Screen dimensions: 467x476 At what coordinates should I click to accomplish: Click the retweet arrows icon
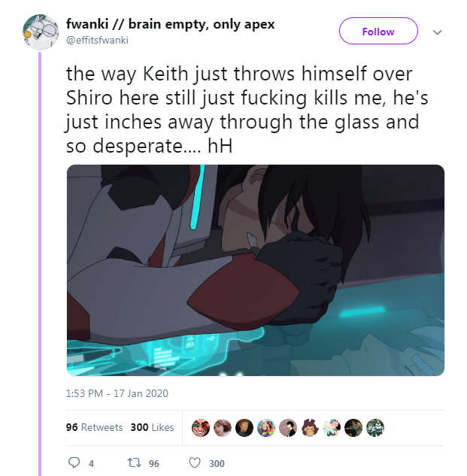tap(134, 463)
